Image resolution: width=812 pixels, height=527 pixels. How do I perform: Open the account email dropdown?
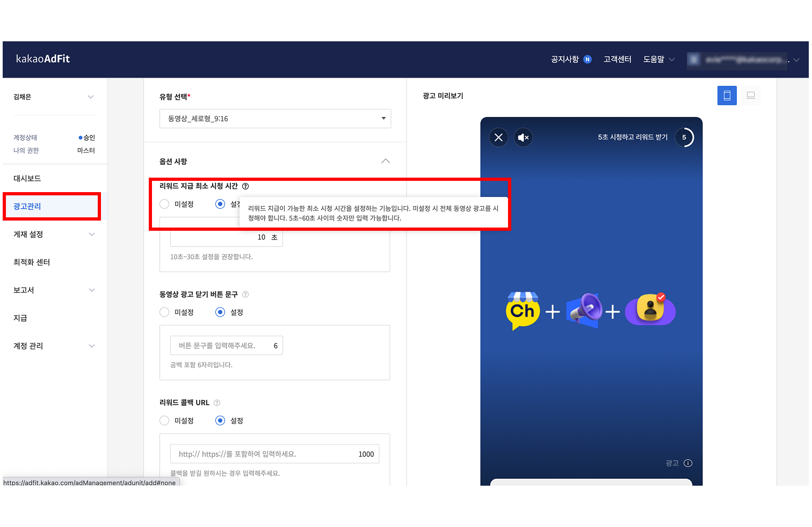(743, 60)
